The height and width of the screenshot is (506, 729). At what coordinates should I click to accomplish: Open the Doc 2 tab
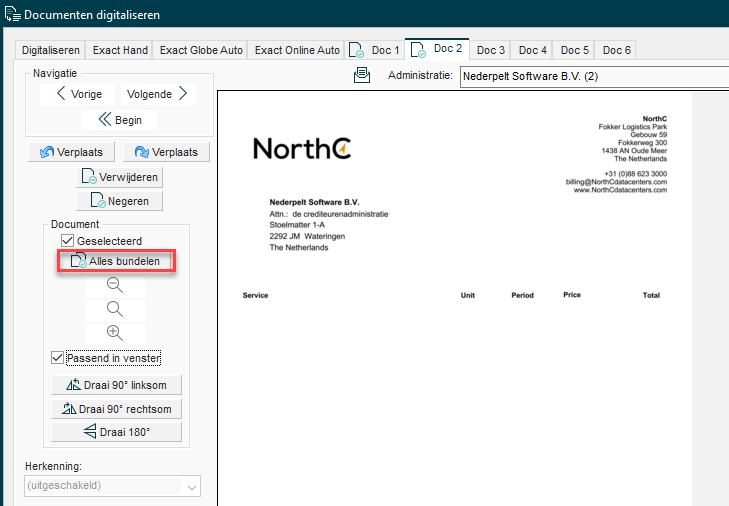click(x=437, y=48)
